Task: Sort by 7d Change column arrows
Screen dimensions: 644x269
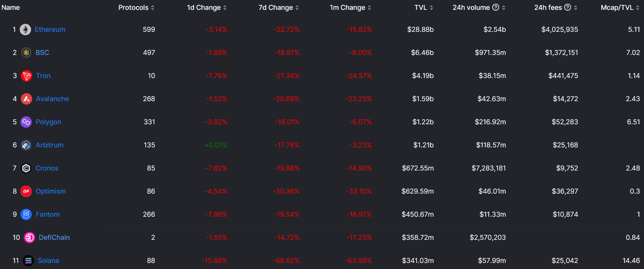Action: pyautogui.click(x=297, y=8)
